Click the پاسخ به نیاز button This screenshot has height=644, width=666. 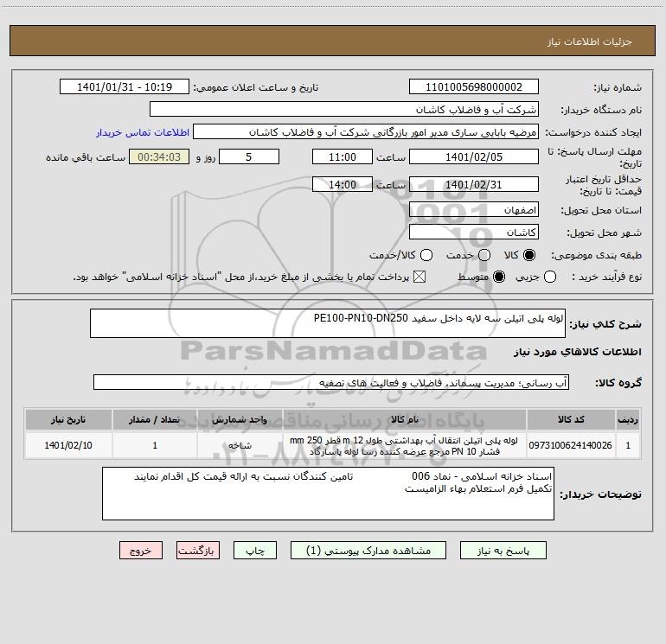pos(503,551)
